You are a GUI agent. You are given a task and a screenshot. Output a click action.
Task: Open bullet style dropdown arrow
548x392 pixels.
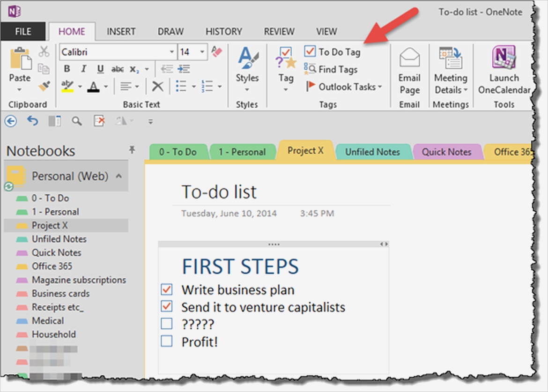(x=193, y=86)
